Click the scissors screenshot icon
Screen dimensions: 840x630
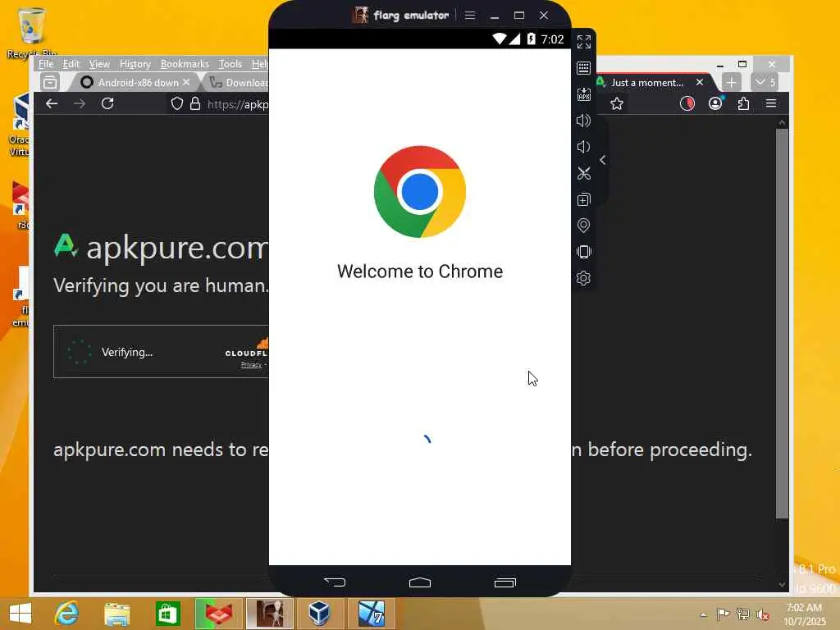pos(584,173)
